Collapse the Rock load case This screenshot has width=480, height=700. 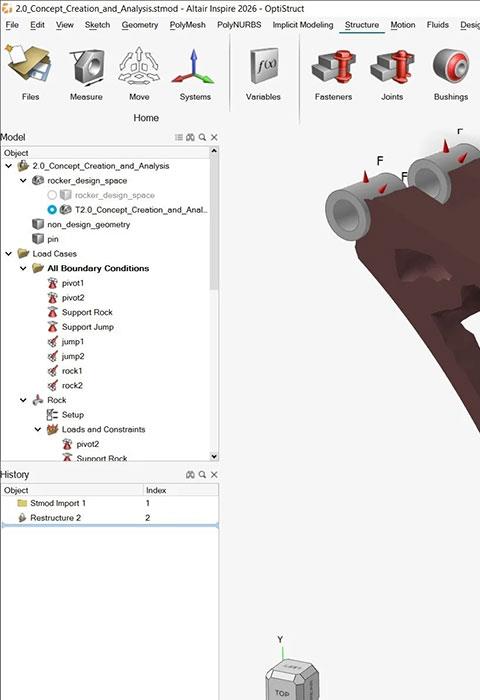coord(23,400)
